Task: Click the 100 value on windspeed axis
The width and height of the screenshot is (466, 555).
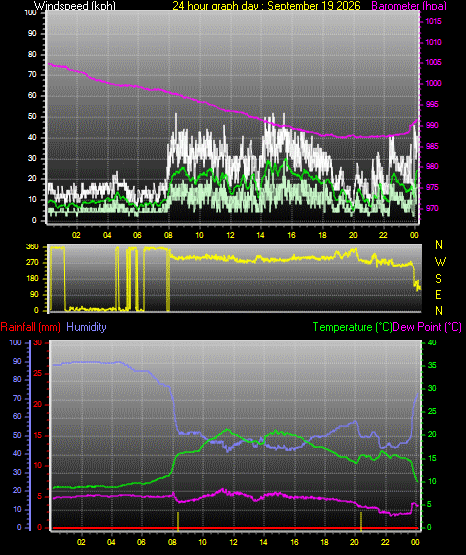Action: click(x=30, y=12)
